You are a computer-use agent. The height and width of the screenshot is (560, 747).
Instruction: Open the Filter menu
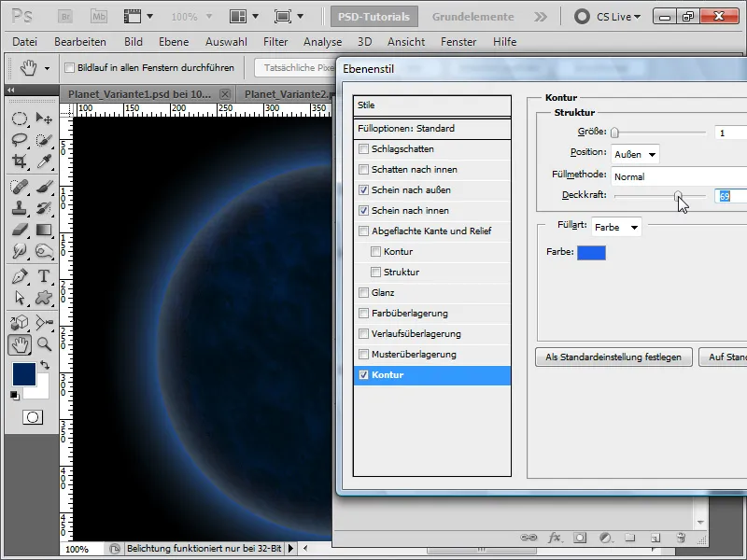click(x=275, y=42)
